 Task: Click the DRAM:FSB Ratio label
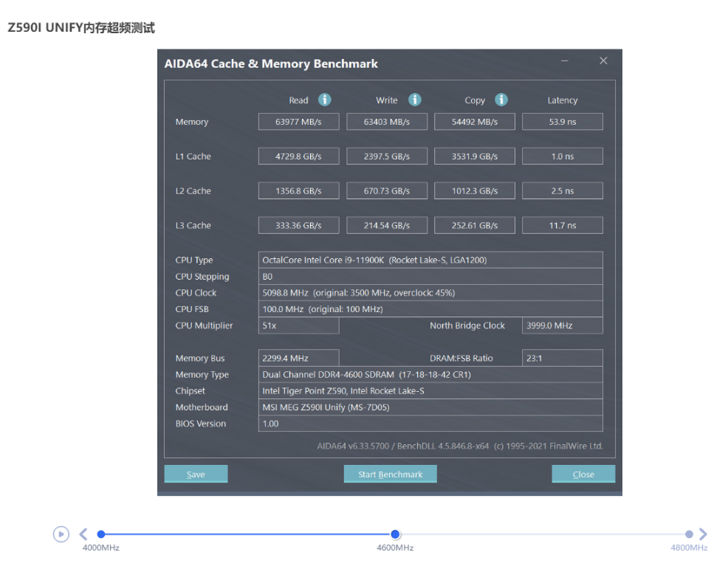click(x=461, y=358)
